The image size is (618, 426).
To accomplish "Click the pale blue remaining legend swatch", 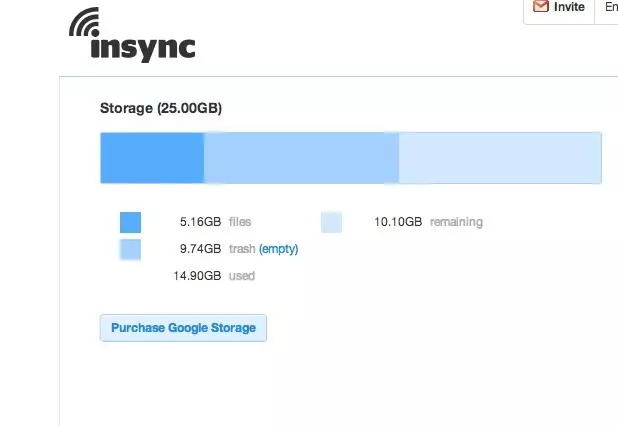I will pos(331,222).
